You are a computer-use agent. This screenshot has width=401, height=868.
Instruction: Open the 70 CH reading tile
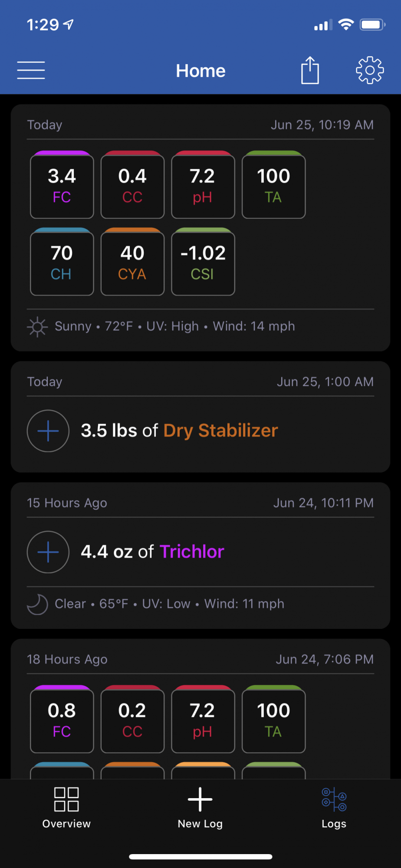62,262
